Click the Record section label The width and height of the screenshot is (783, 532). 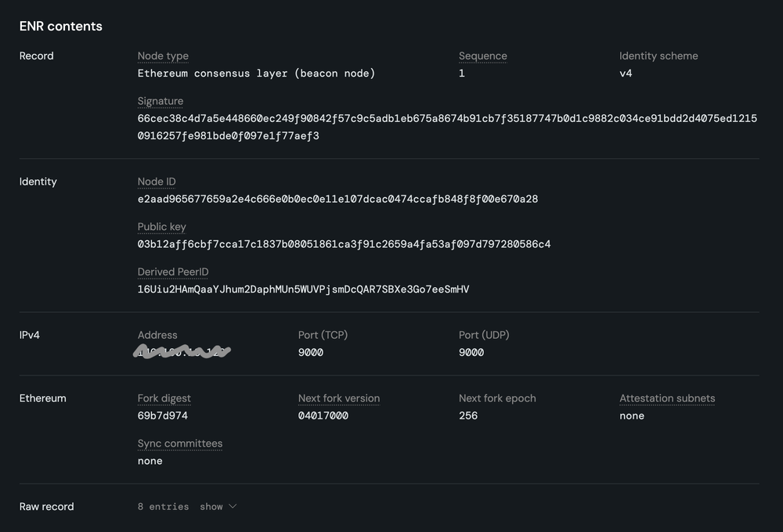[x=37, y=56]
